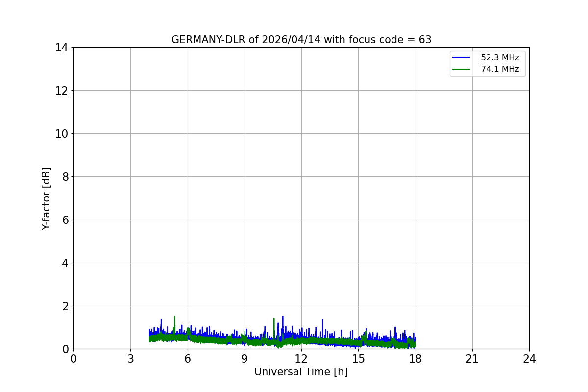This screenshot has width=588, height=392.
Task: Click the blue line sample in legend
Action: coord(461,58)
